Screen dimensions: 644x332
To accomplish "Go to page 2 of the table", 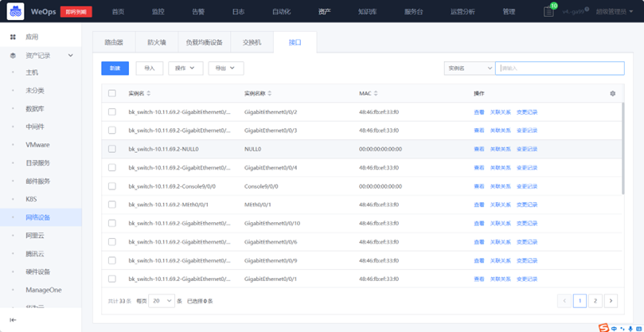I will [595, 301].
